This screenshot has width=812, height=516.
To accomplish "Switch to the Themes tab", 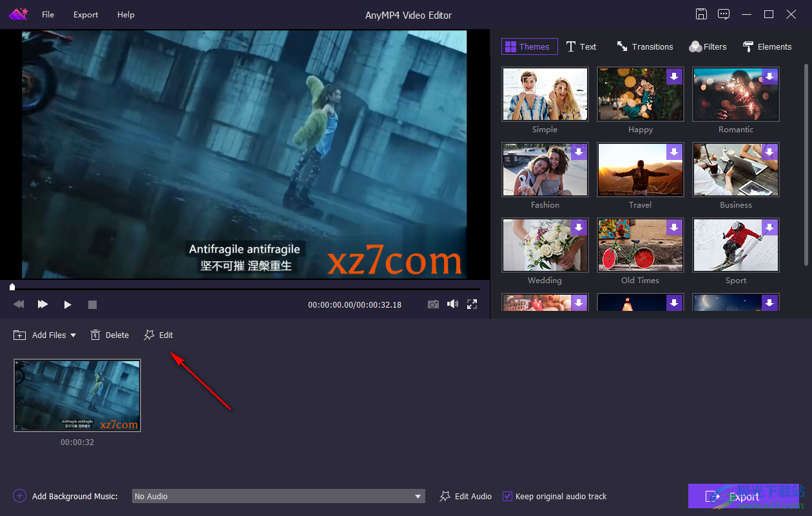I will (x=529, y=46).
